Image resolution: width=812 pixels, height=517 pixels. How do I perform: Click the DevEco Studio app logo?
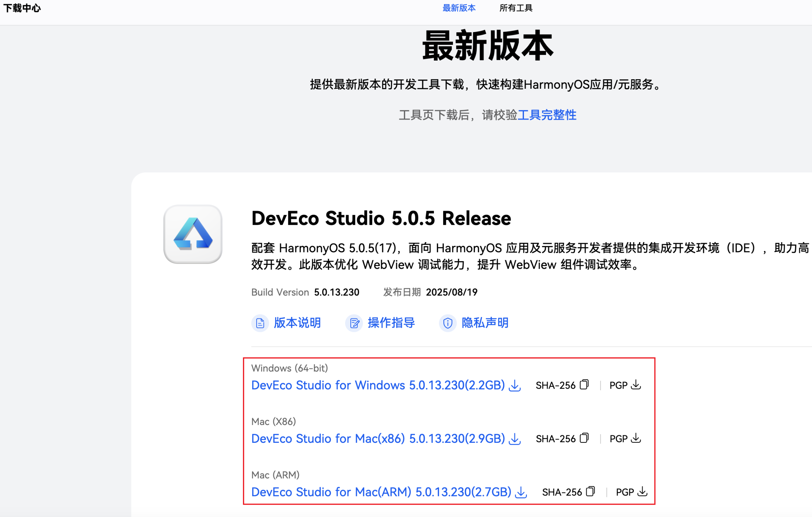pyautogui.click(x=193, y=234)
